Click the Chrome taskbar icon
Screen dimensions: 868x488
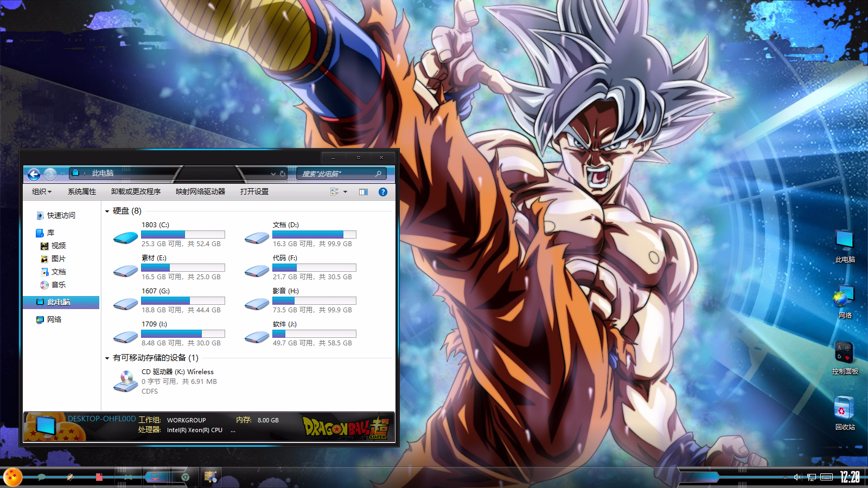[x=185, y=477]
